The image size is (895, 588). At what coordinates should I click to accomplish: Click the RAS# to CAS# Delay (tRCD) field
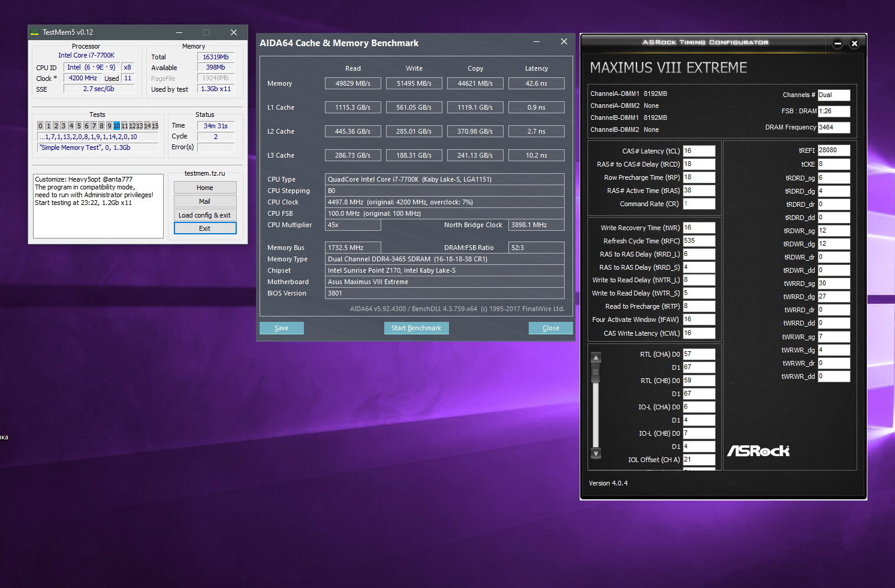click(699, 164)
